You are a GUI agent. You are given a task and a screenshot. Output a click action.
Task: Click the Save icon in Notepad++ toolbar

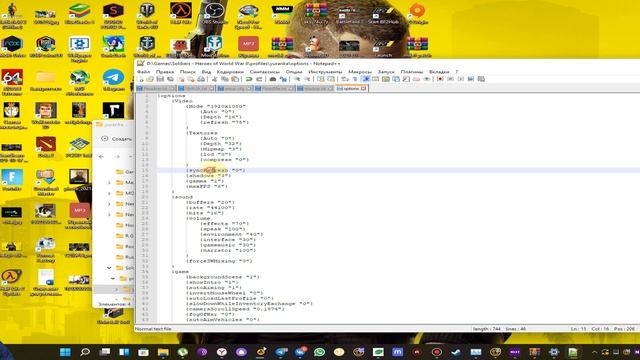pos(160,79)
